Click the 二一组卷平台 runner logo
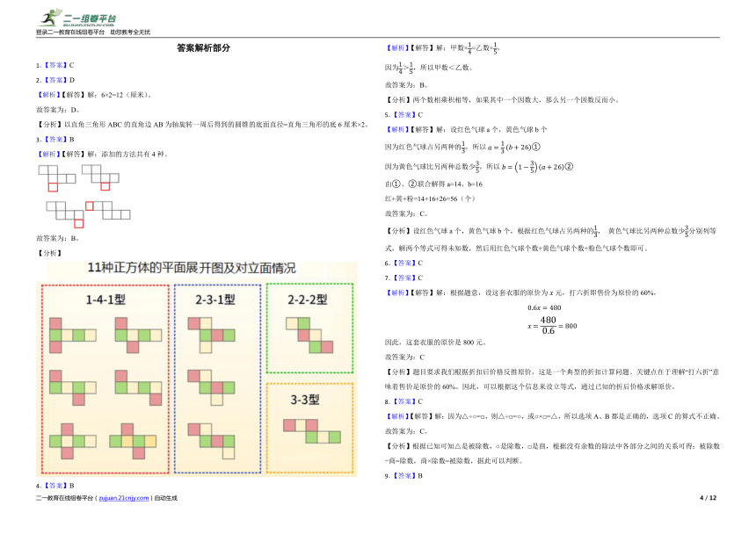 point(77,18)
